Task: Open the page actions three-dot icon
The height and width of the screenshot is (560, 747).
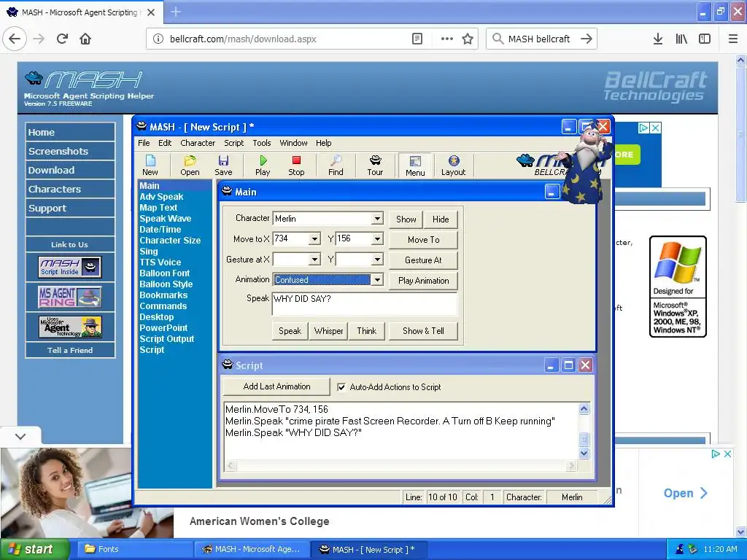Action: coord(446,39)
